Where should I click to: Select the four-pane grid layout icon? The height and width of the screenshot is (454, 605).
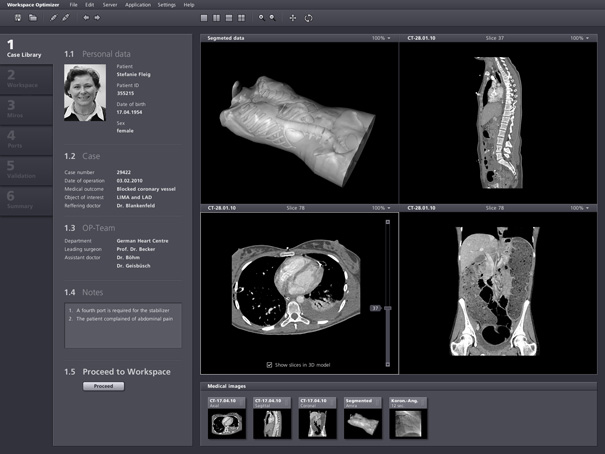coord(243,18)
